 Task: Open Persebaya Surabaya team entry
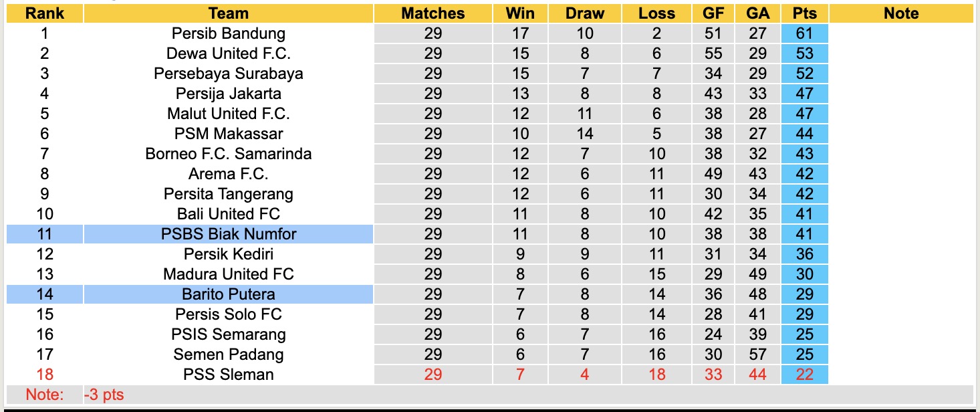229,74
